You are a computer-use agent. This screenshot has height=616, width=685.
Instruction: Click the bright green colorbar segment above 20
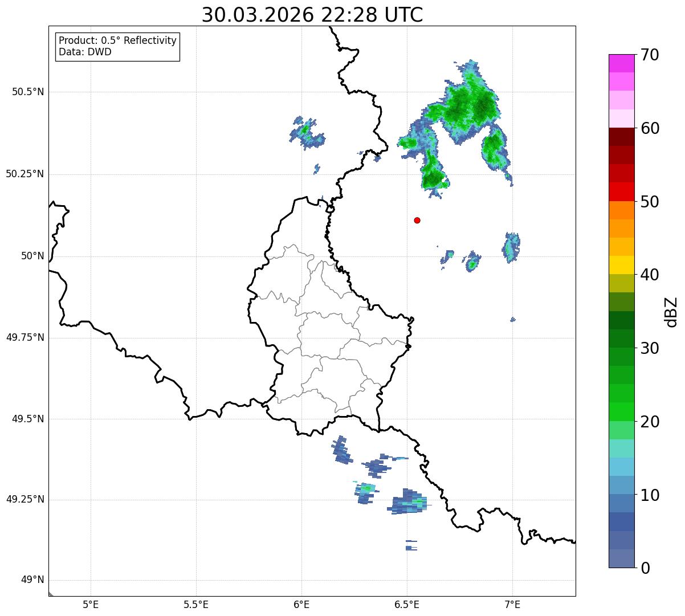pos(622,412)
